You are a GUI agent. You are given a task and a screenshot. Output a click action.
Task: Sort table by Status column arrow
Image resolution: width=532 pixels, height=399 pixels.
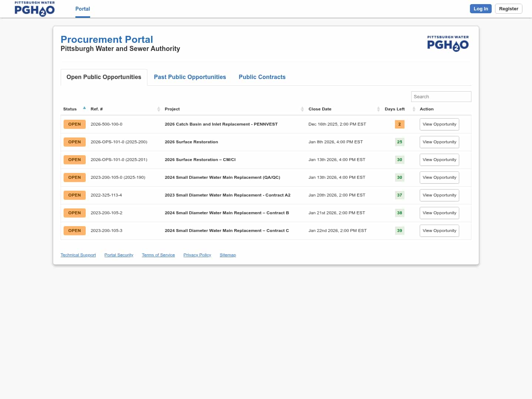pos(84,108)
